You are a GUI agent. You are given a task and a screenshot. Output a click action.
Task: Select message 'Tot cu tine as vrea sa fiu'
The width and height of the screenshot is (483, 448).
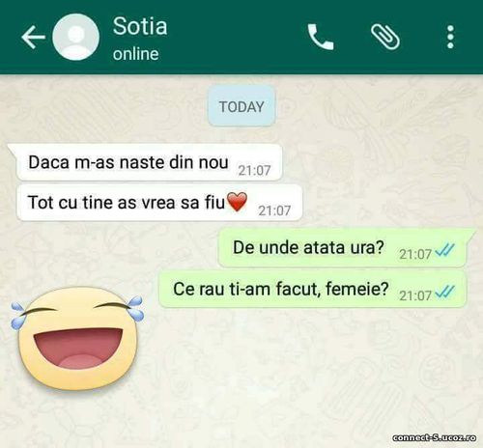point(159,203)
